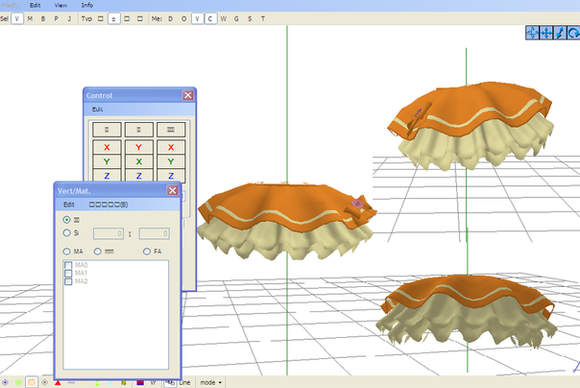Viewport: 580px width, 388px height.
Task: Select the third Typ box icon
Action: point(127,18)
